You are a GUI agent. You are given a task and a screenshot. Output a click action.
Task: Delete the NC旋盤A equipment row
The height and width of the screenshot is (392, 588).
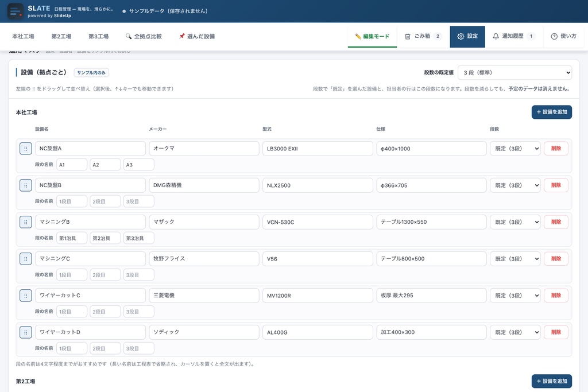coord(556,149)
